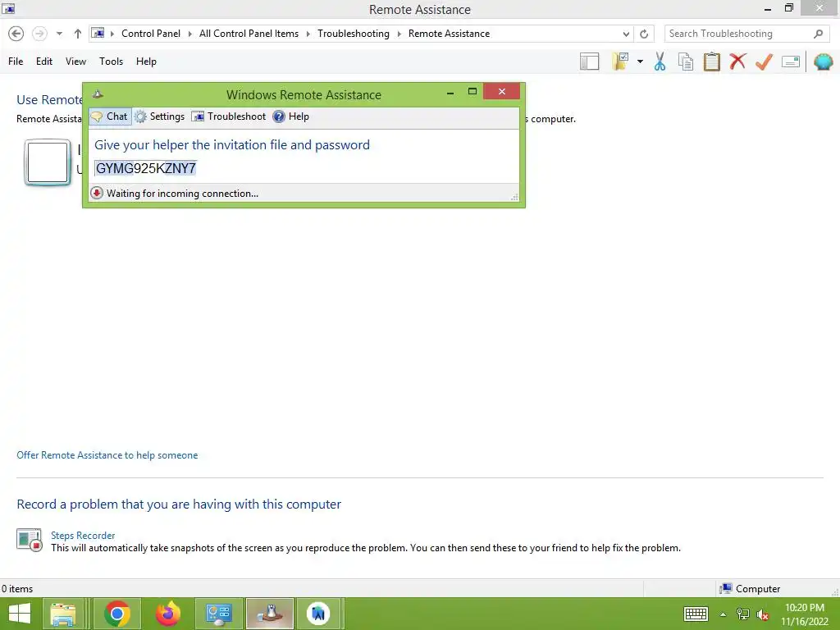The image size is (840, 630).
Task: Launch Google Chrome from taskbar
Action: pos(117,614)
